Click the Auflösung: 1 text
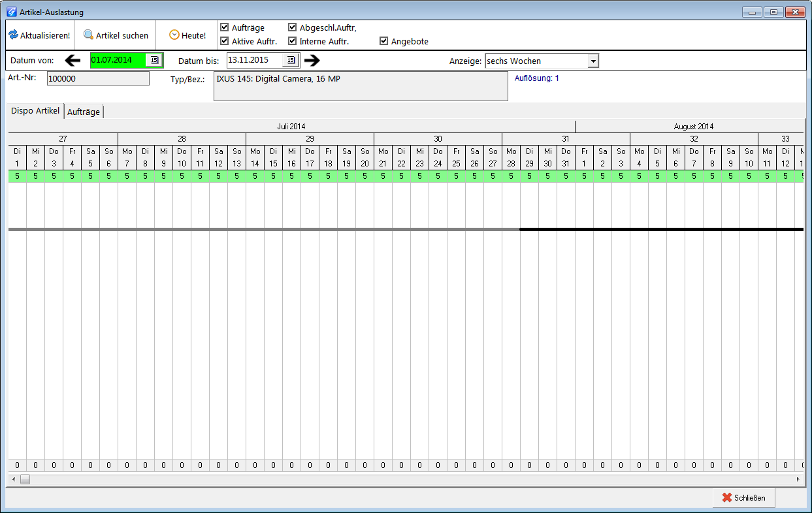The width and height of the screenshot is (812, 513). [537, 78]
